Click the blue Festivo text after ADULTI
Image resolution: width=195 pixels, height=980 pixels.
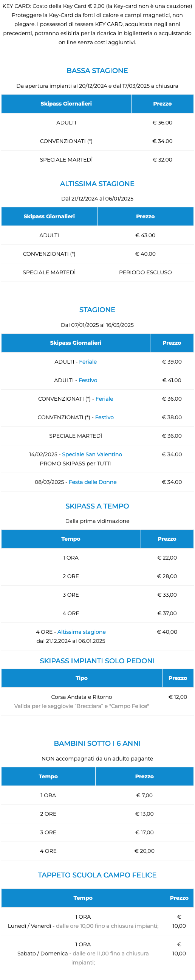[88, 380]
